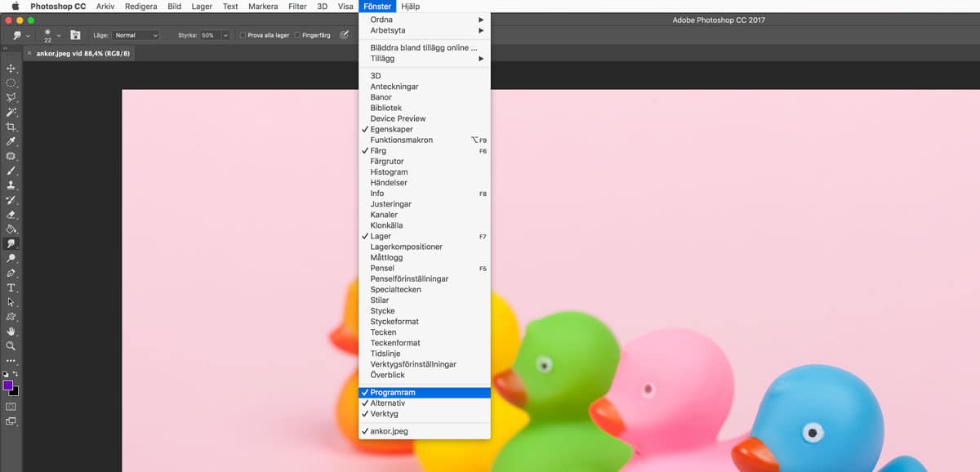This screenshot has height=472, width=980.
Task: Toggle the brush panel button in options bar
Action: point(75,35)
